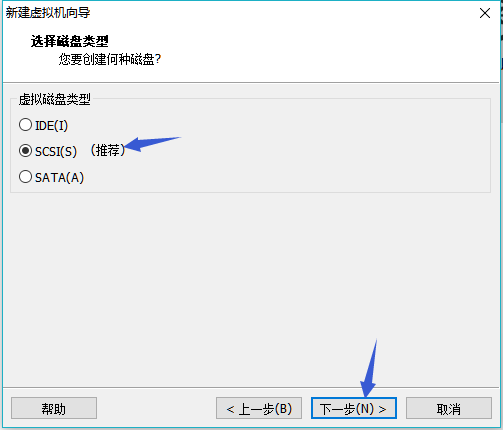
Task: Click blue arrow pointing at (推荐)
Action: click(152, 143)
